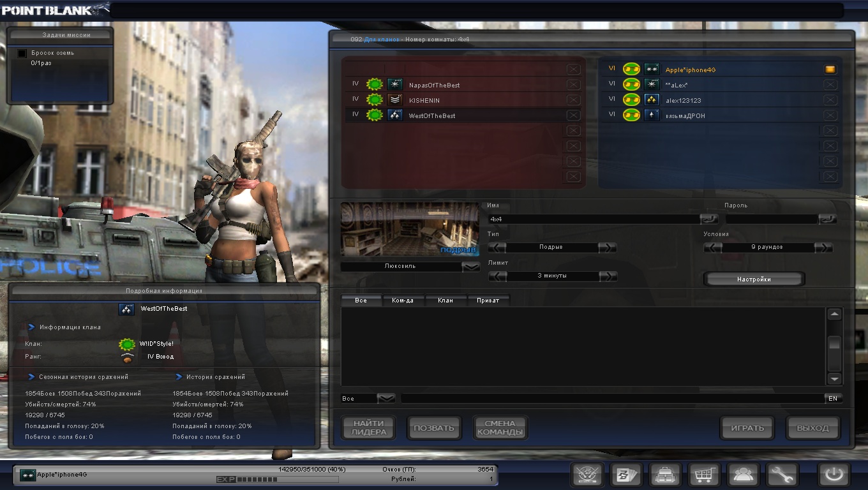The width and height of the screenshot is (868, 490).
Task: Switch to the Клан chat tab
Action: pos(445,301)
